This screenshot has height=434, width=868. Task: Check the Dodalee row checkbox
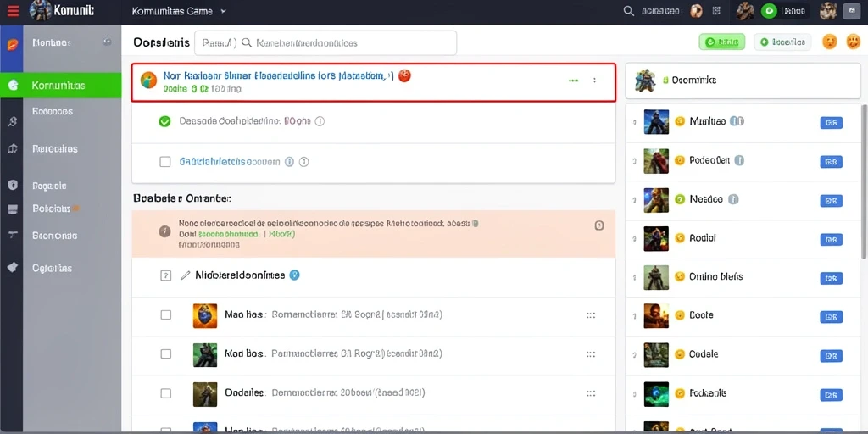(165, 393)
